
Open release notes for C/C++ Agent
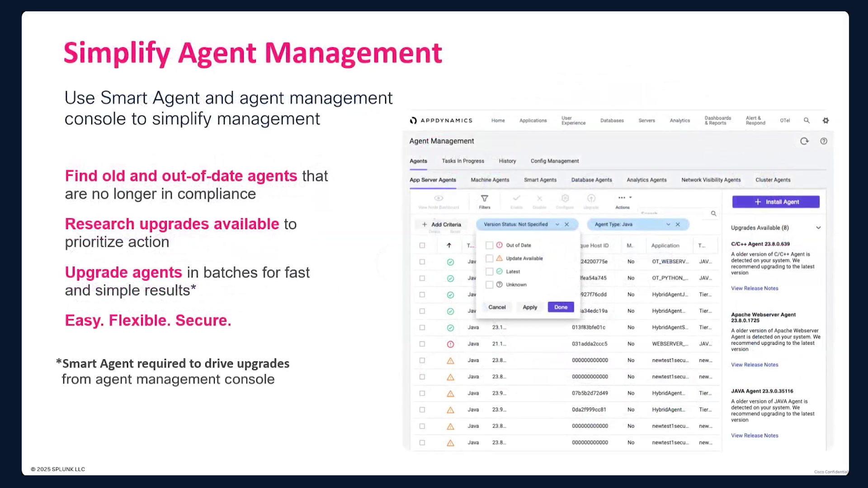point(755,288)
